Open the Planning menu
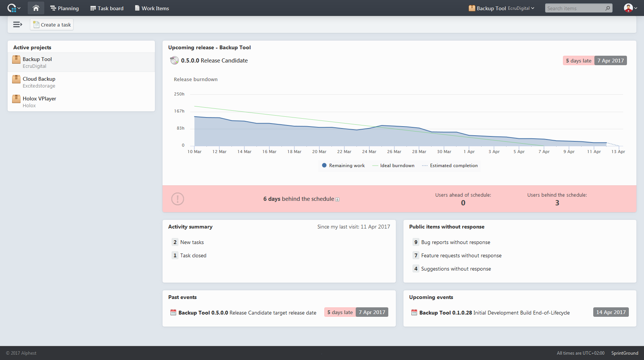This screenshot has height=360, width=644. (64, 8)
